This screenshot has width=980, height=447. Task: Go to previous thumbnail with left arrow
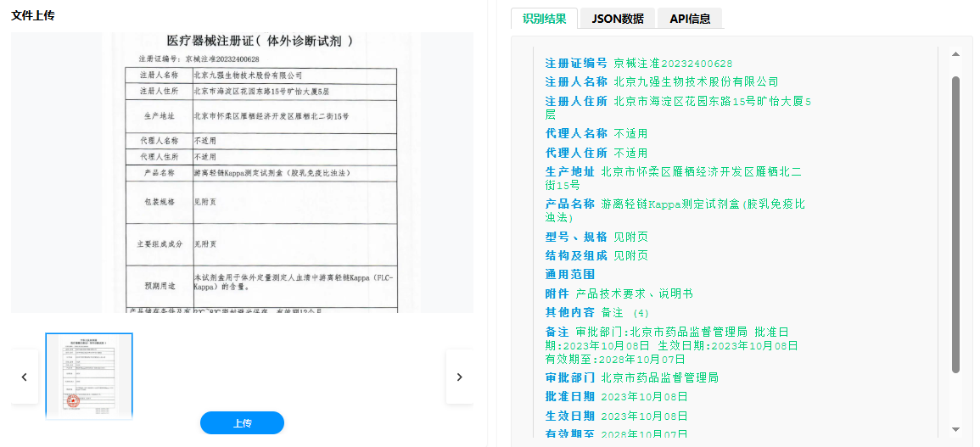click(25, 377)
